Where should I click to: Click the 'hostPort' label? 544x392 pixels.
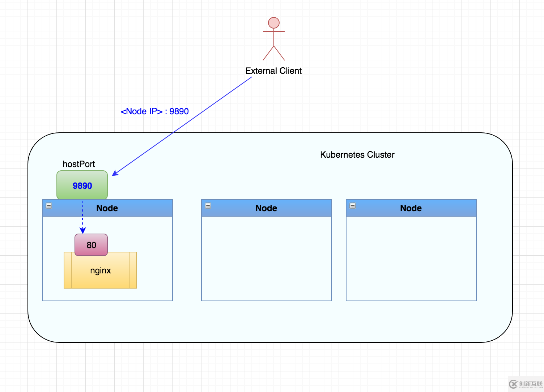[x=79, y=164]
